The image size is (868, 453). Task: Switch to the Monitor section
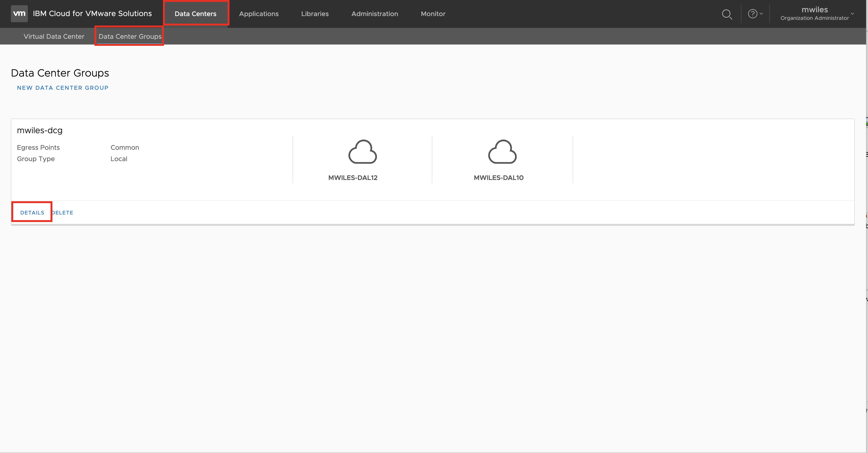click(x=433, y=14)
